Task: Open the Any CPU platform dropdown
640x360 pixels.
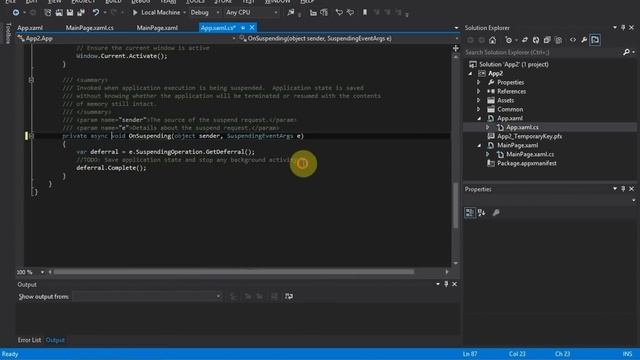Action: pyautogui.click(x=251, y=13)
